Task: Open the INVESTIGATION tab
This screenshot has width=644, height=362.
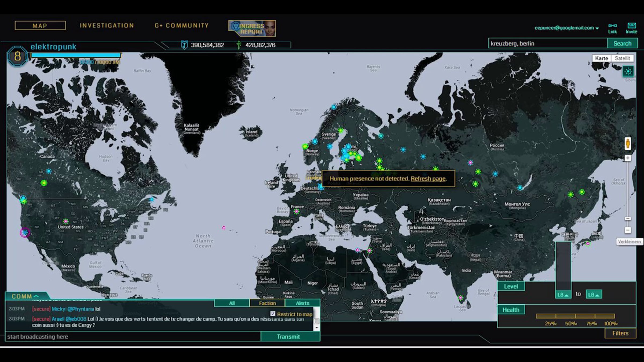Action: point(107,25)
